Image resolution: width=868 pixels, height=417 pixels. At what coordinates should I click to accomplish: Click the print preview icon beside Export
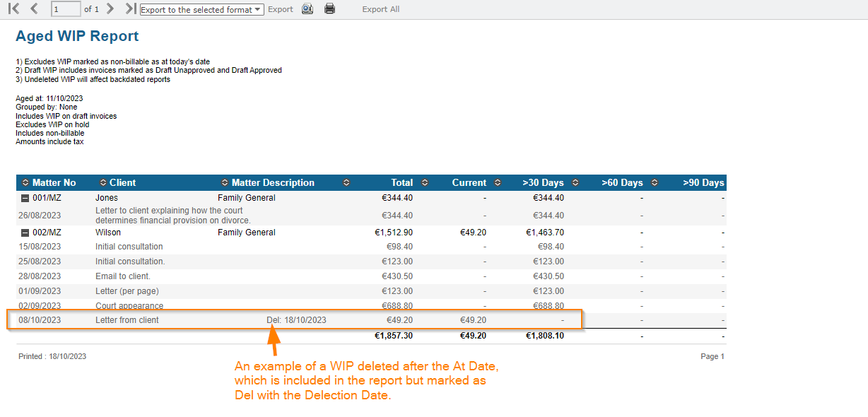[307, 9]
